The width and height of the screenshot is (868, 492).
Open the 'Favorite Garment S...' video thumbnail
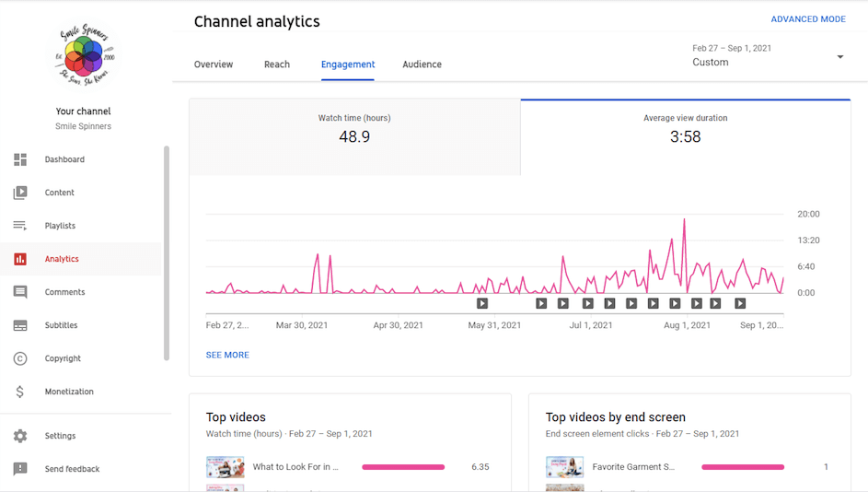(x=564, y=467)
